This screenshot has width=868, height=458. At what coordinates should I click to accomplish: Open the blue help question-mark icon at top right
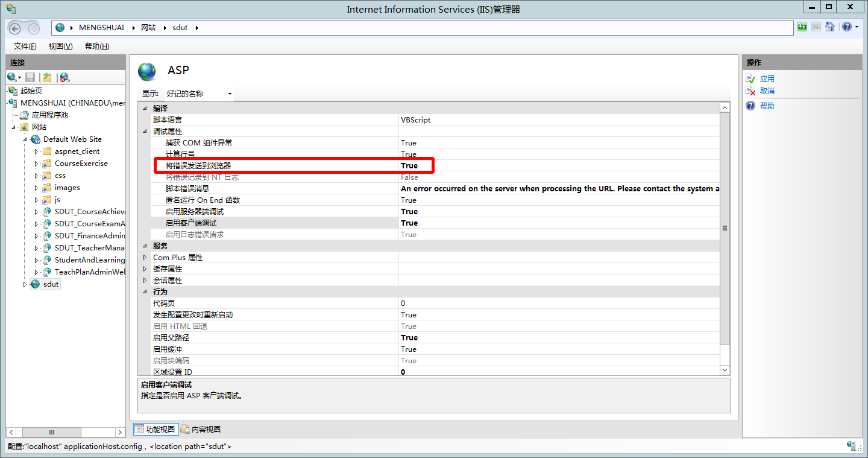pyautogui.click(x=847, y=27)
